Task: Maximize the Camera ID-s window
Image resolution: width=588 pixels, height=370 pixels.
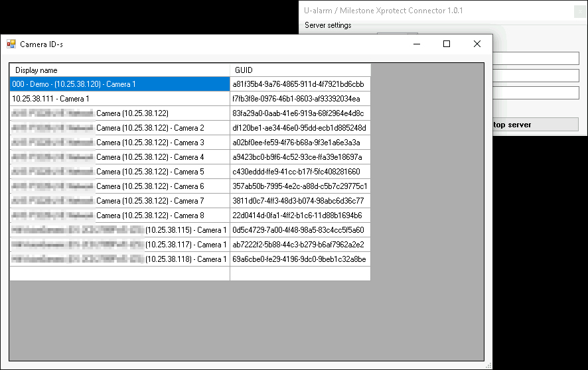Action: pyautogui.click(x=447, y=44)
